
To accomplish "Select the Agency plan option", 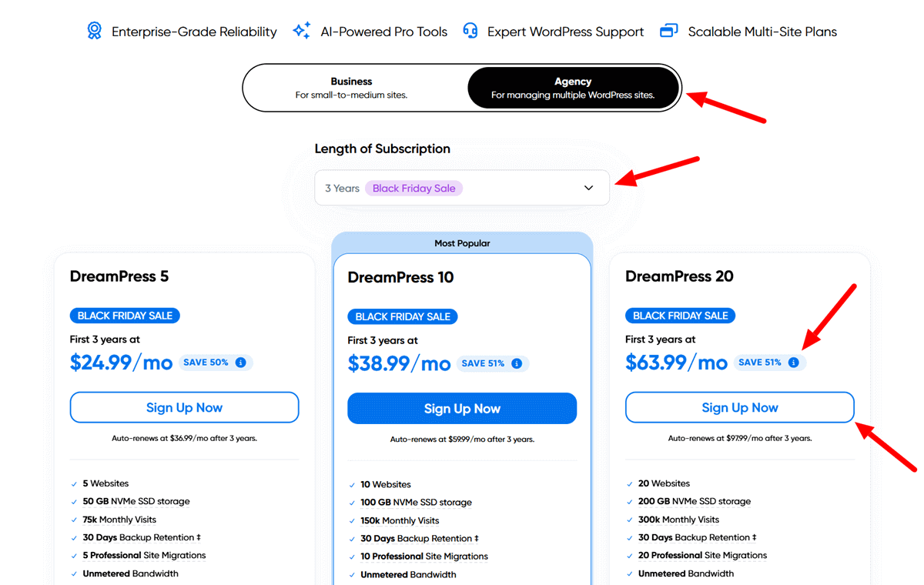I will point(574,87).
